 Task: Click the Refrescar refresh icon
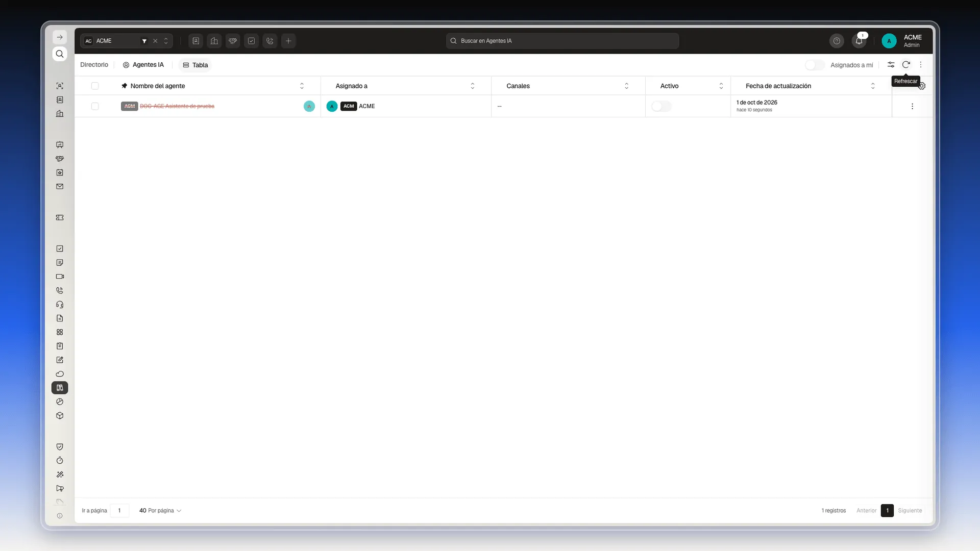pyautogui.click(x=906, y=65)
